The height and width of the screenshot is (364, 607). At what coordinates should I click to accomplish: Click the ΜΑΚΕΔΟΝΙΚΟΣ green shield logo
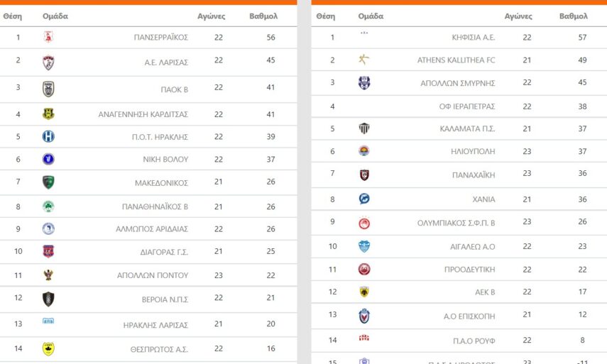48,182
